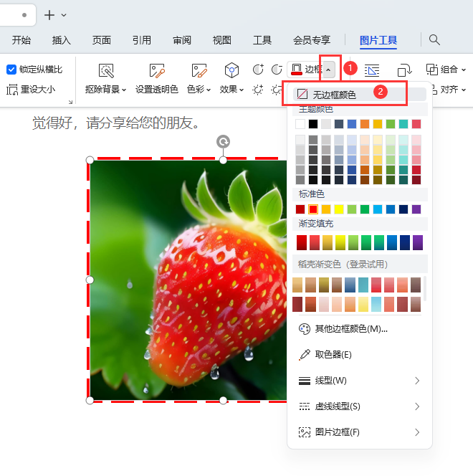Image resolution: width=473 pixels, height=476 pixels.
Task: Pick the purple standard color swatch
Action: 416,209
